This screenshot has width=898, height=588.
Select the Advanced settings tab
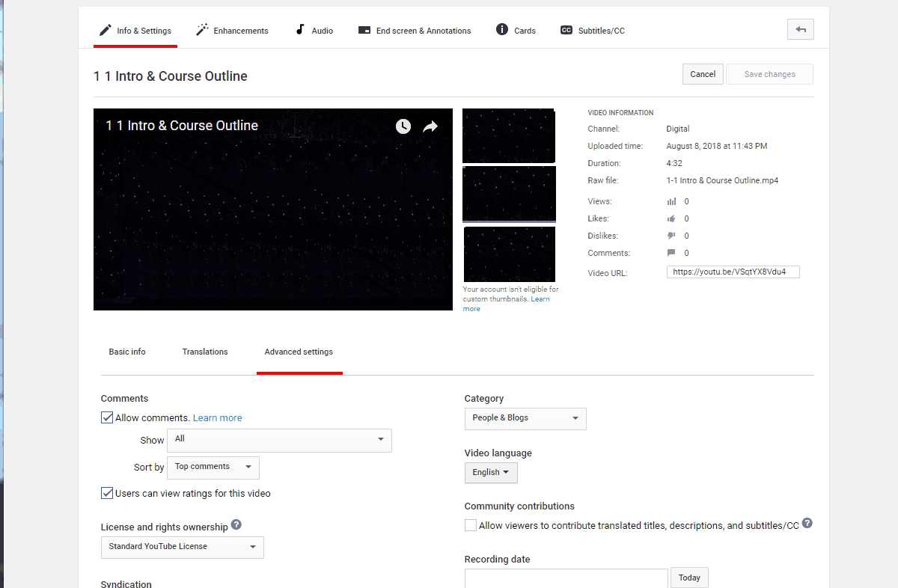299,352
